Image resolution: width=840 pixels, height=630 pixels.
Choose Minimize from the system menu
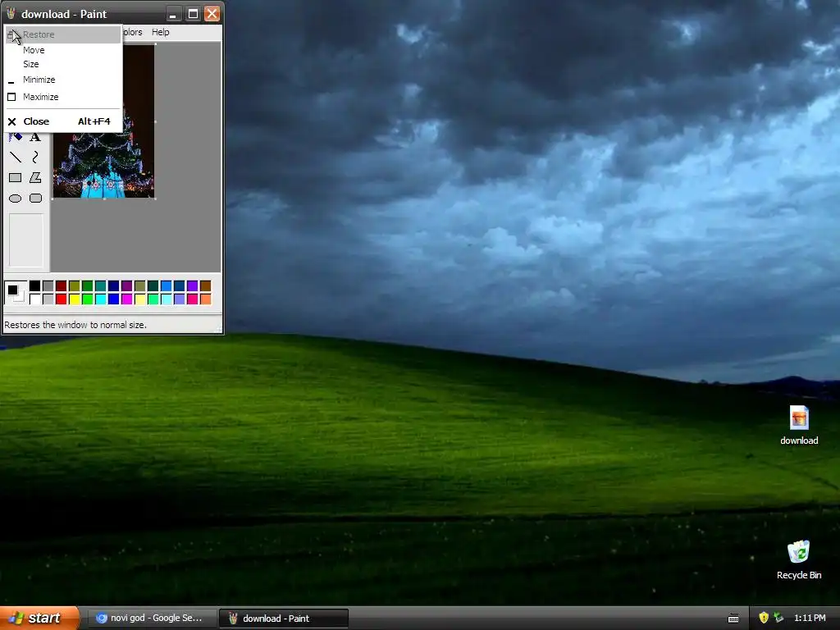coord(63,80)
